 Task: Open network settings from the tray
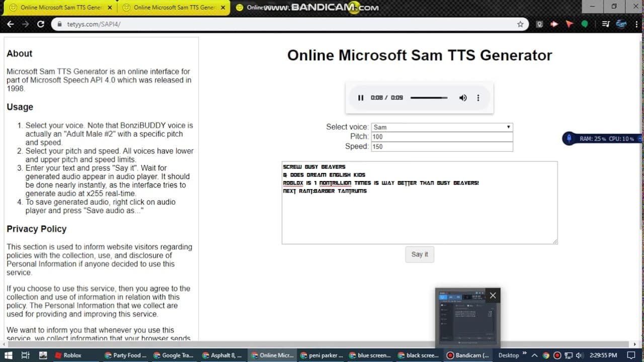click(x=569, y=355)
